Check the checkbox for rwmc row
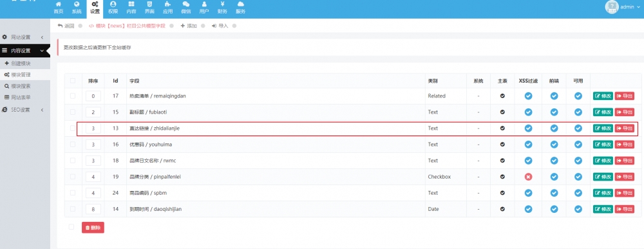 point(73,160)
